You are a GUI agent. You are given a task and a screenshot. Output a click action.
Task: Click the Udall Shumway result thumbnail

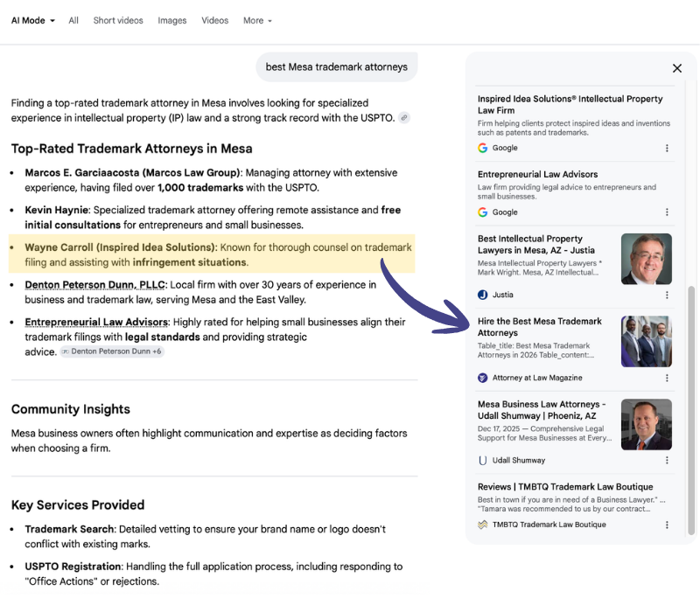647,424
